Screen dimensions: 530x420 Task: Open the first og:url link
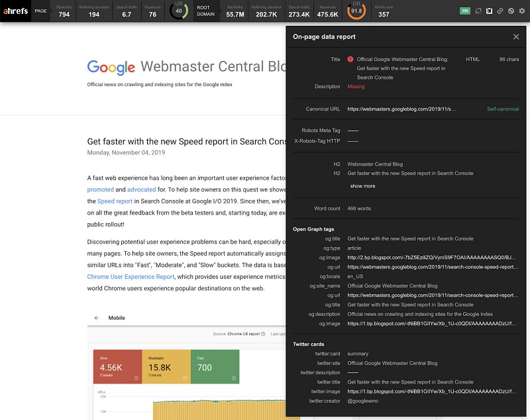click(x=433, y=267)
